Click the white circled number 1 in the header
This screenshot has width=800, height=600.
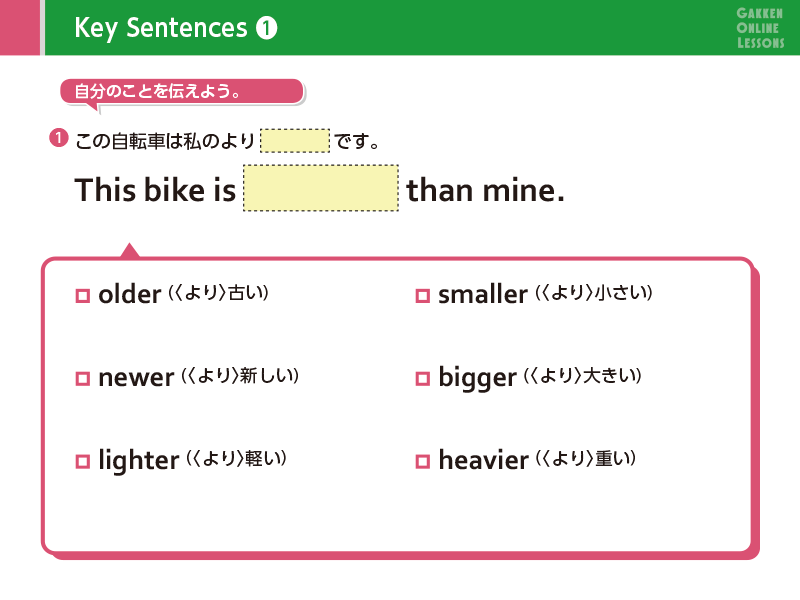point(266,28)
